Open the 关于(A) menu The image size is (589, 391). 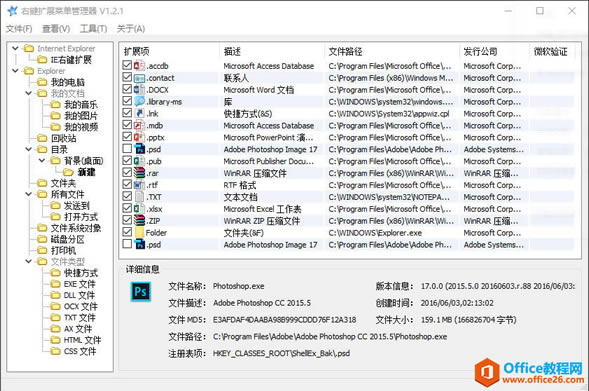(x=131, y=29)
